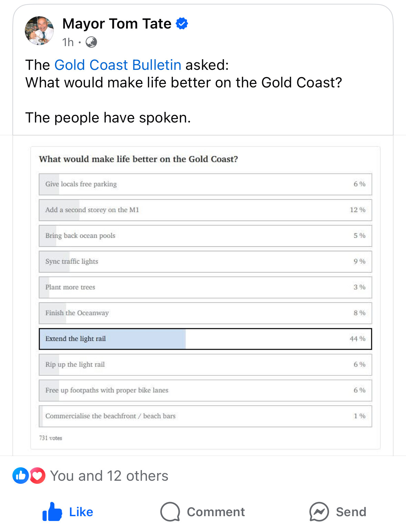Pick 'Plant more trees' poll option
The image size is (406, 532).
(x=205, y=287)
